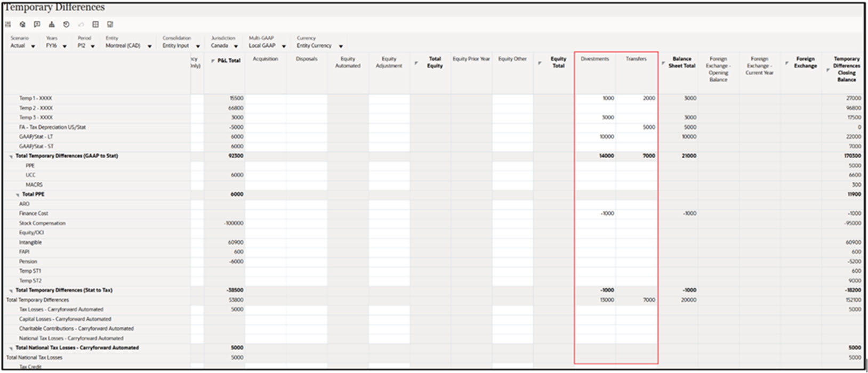Collapse Total National Tax Losses - Carryforward Automated
The height and width of the screenshot is (373, 868).
click(11, 348)
